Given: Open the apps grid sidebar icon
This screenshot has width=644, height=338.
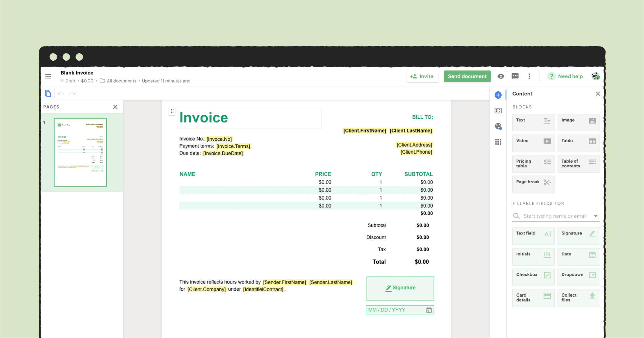Looking at the screenshot, I should (498, 142).
